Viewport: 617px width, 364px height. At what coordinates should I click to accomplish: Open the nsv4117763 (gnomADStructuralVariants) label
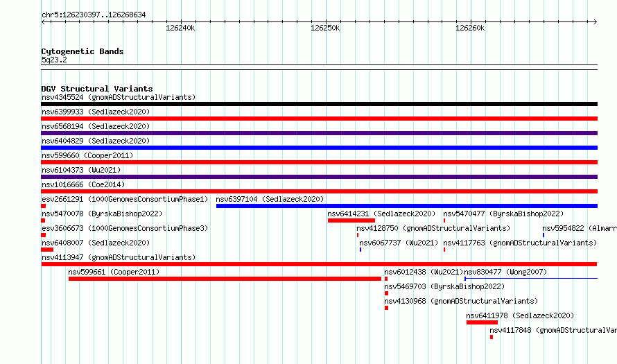(520, 243)
